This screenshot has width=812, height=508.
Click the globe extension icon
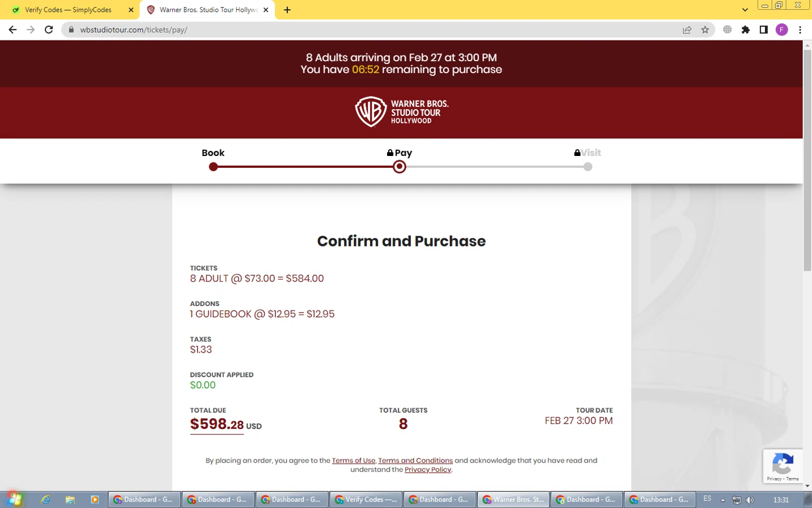728,30
